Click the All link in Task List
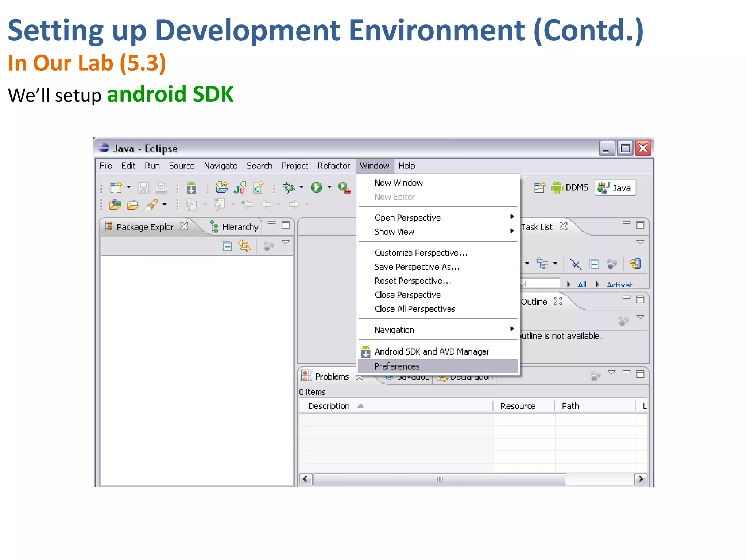 click(x=582, y=285)
